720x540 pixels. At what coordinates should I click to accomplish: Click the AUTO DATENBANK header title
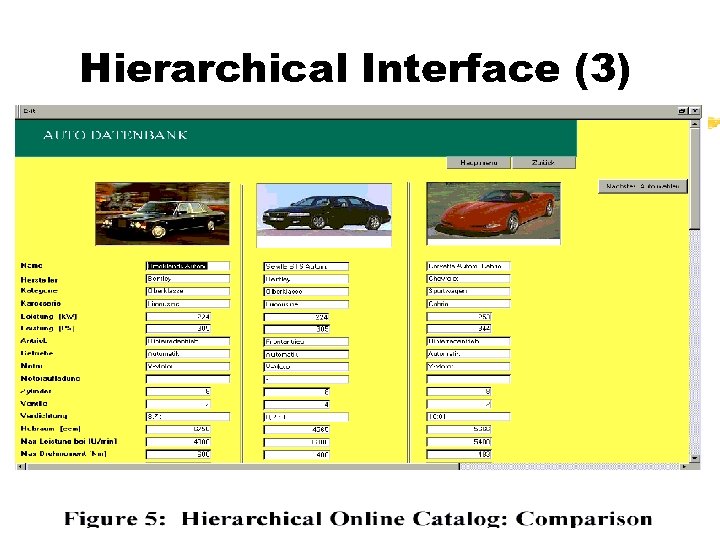click(115, 135)
